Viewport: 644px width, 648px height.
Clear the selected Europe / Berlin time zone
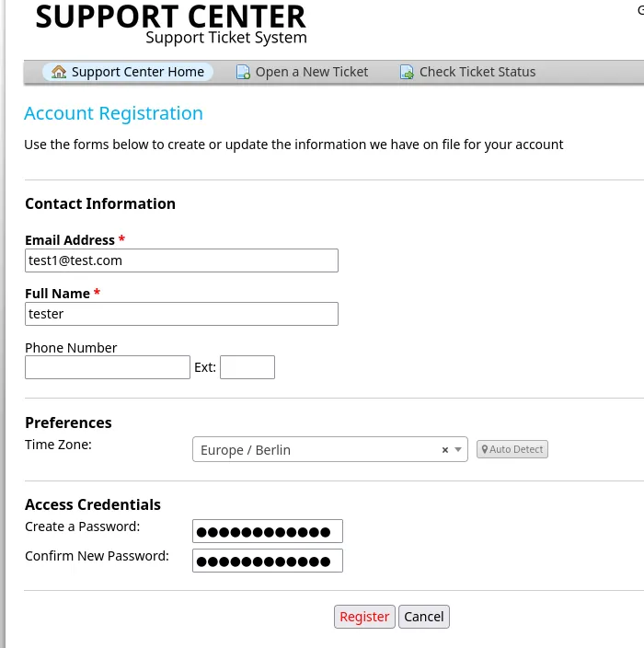click(x=445, y=450)
